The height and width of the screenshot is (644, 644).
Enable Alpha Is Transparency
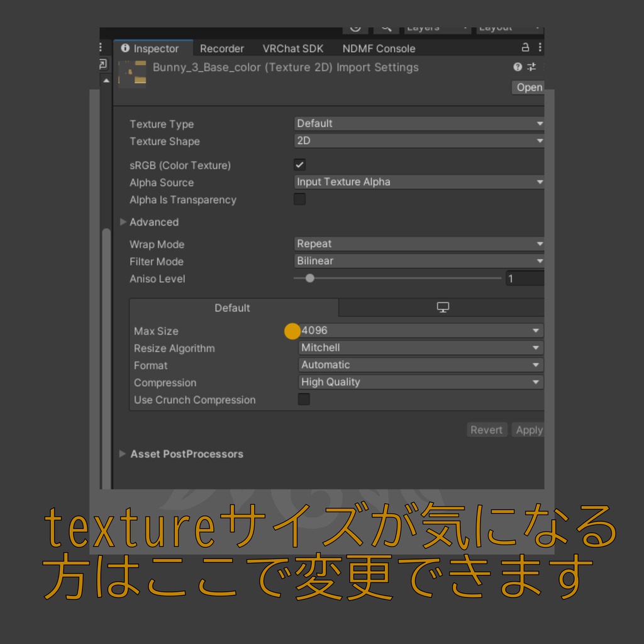tap(299, 199)
